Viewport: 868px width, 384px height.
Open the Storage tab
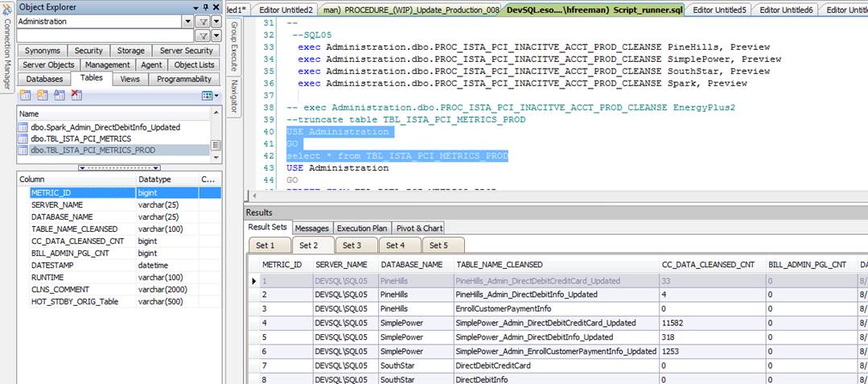pyautogui.click(x=130, y=51)
